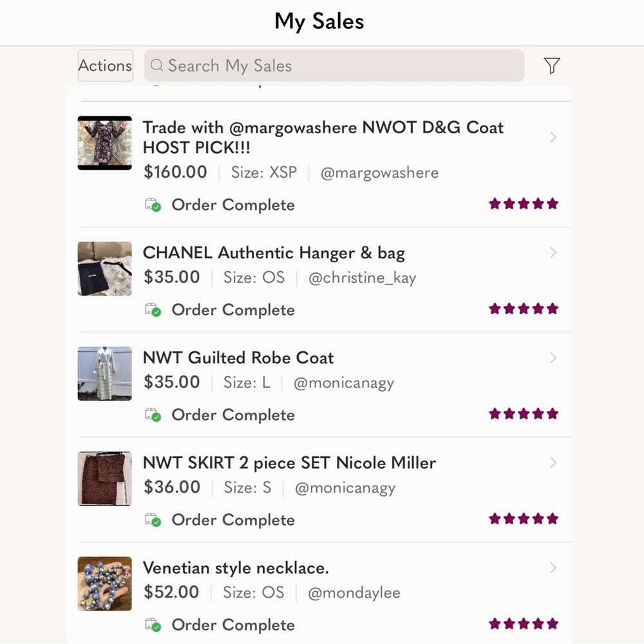Open NWT Guilted Robe Coat chevron
The width and height of the screenshot is (644, 644).
click(x=553, y=357)
